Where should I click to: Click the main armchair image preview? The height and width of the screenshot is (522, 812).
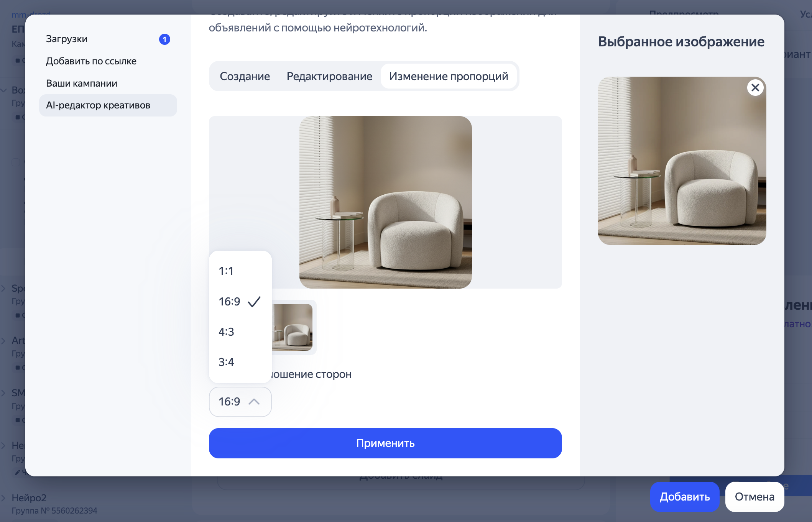(385, 202)
